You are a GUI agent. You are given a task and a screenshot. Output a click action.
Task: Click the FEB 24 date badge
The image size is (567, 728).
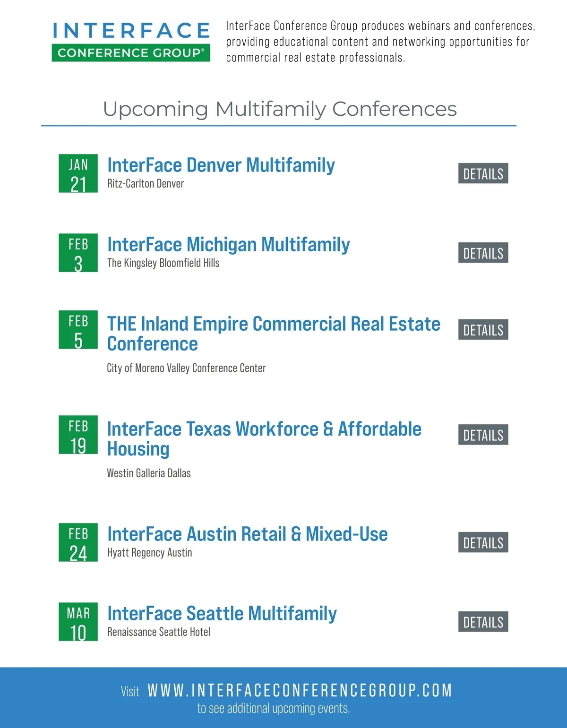(78, 542)
